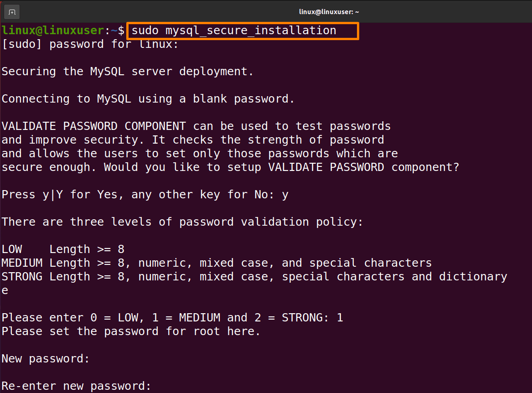Click the prompt 'linux@linuxuser'
532x393 pixels.
pos(53,31)
